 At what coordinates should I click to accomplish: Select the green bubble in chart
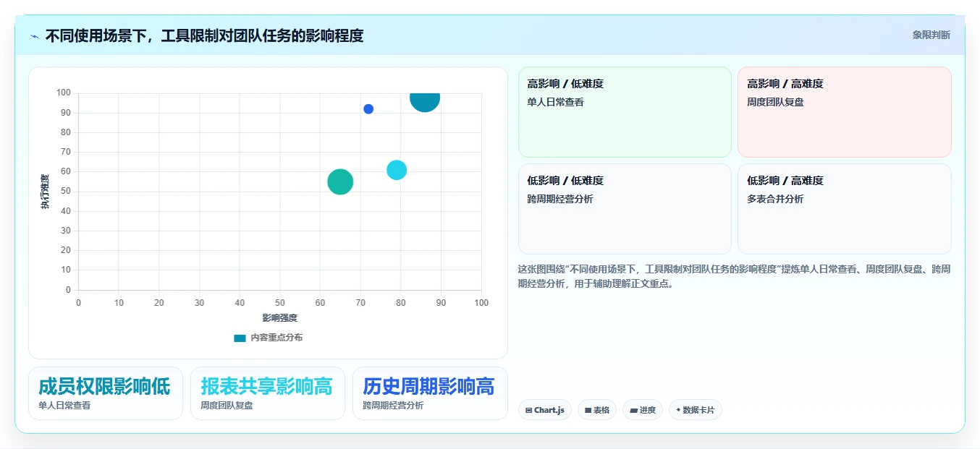[340, 181]
